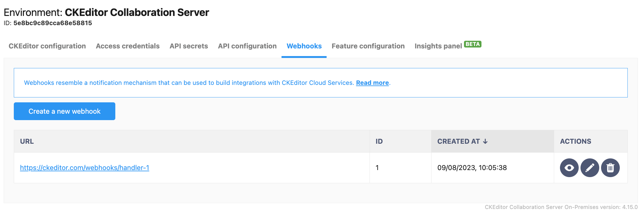Follow the Read more link
The width and height of the screenshot is (644, 220).
click(x=372, y=83)
